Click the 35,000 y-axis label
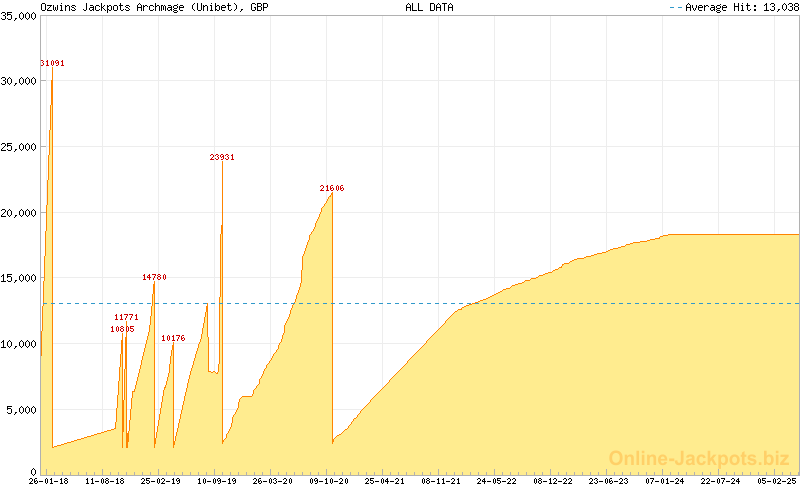This screenshot has width=800, height=490. coord(19,15)
